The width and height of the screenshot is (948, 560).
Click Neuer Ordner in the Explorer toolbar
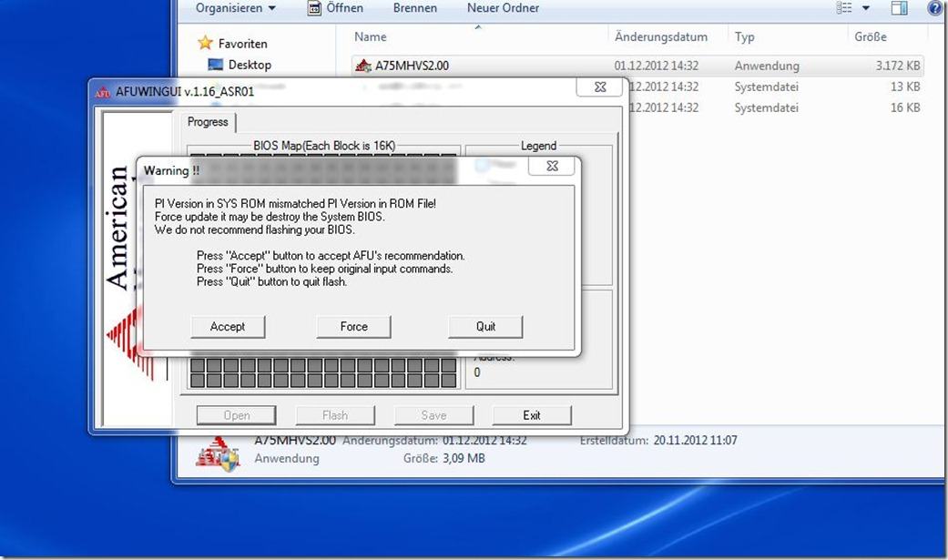click(x=503, y=8)
